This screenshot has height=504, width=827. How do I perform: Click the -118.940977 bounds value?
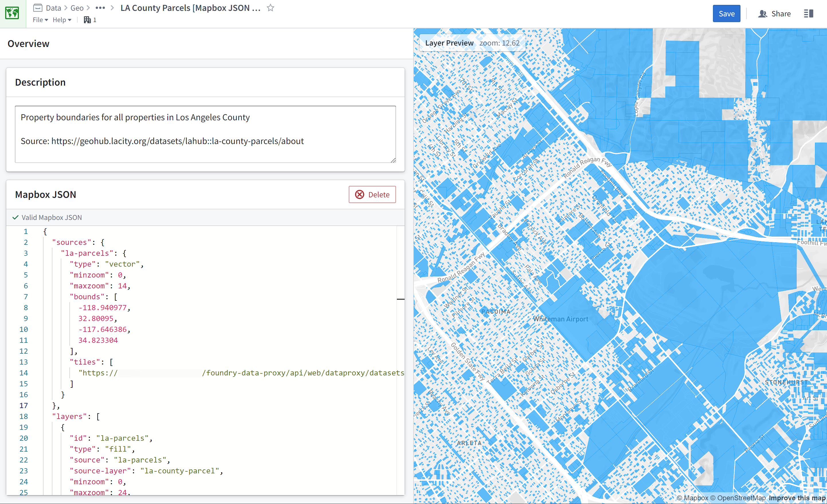click(x=102, y=308)
